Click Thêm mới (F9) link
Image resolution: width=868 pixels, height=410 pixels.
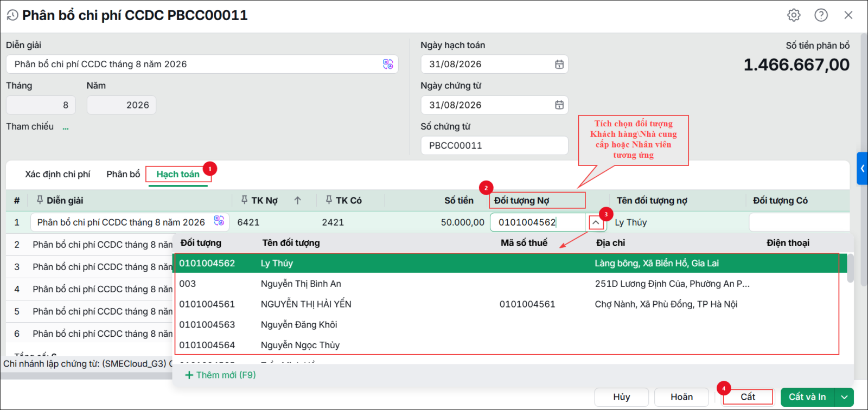[x=220, y=375]
